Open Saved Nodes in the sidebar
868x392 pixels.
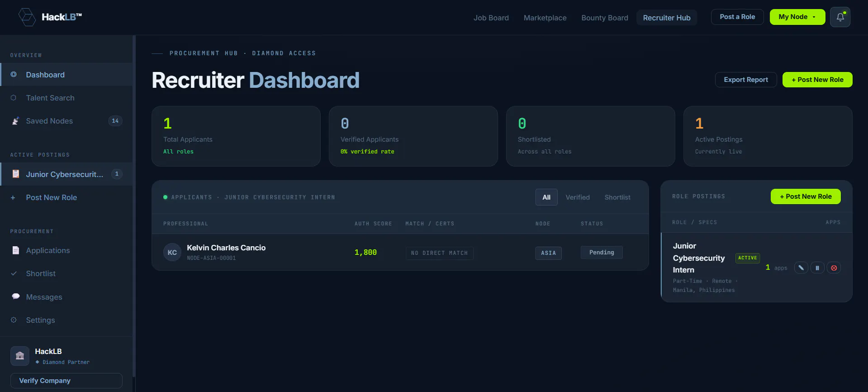pos(66,121)
